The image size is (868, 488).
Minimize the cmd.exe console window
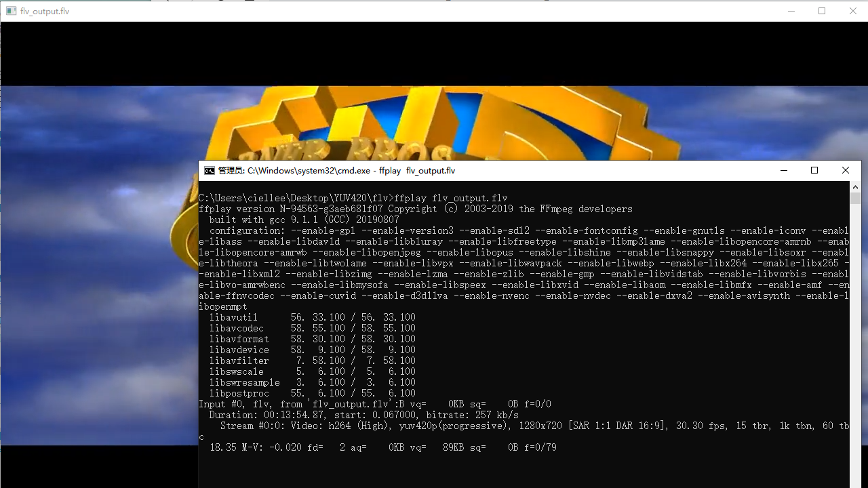pyautogui.click(x=784, y=171)
